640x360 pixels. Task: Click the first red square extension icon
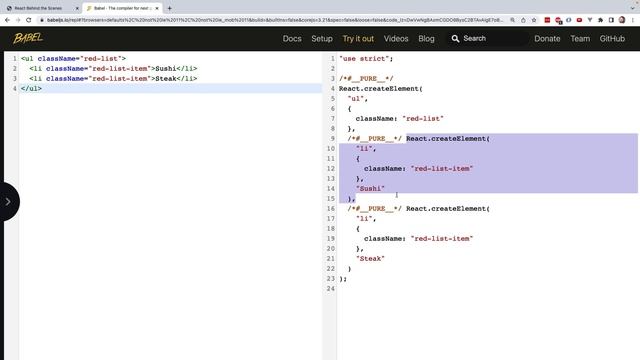point(547,20)
